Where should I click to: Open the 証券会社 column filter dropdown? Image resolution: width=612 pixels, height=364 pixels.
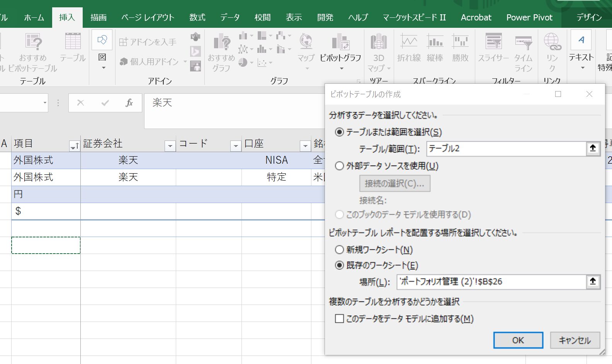point(170,146)
